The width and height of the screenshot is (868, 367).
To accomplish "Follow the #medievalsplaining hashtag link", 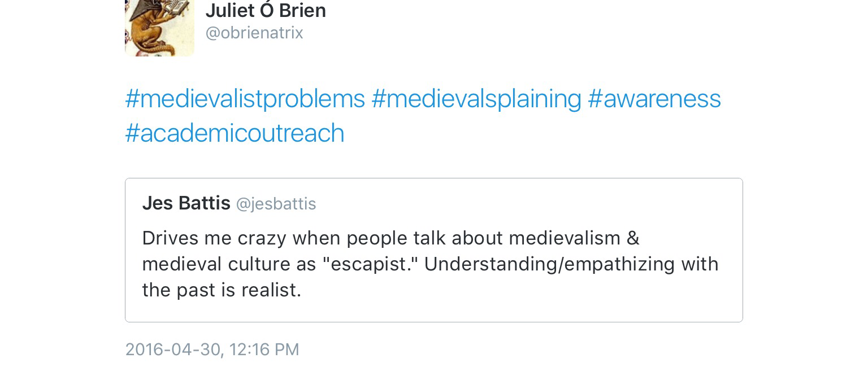I will click(x=476, y=99).
